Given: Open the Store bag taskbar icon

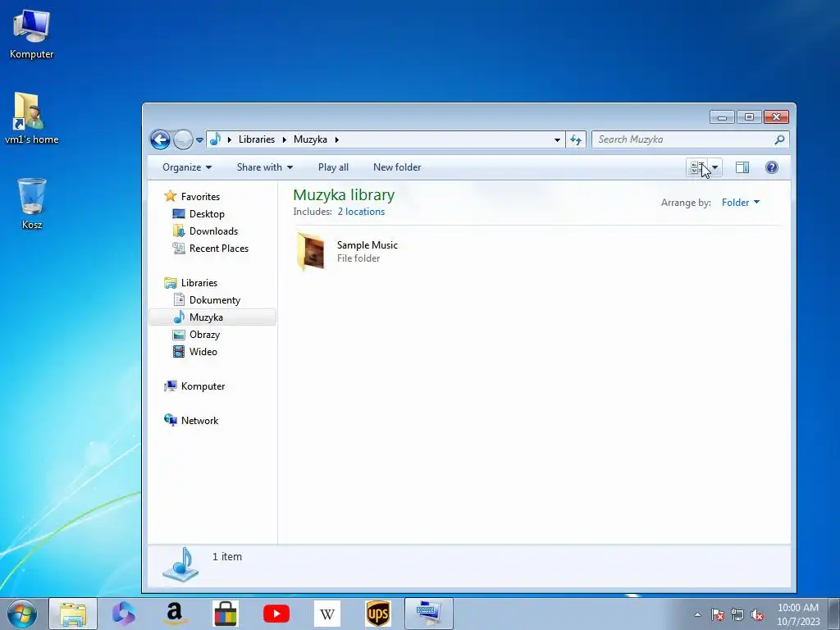Looking at the screenshot, I should [225, 614].
